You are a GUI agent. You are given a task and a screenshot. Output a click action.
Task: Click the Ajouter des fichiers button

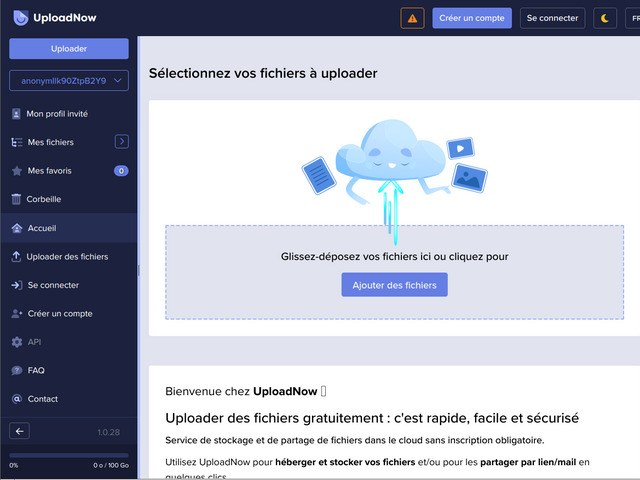point(394,285)
